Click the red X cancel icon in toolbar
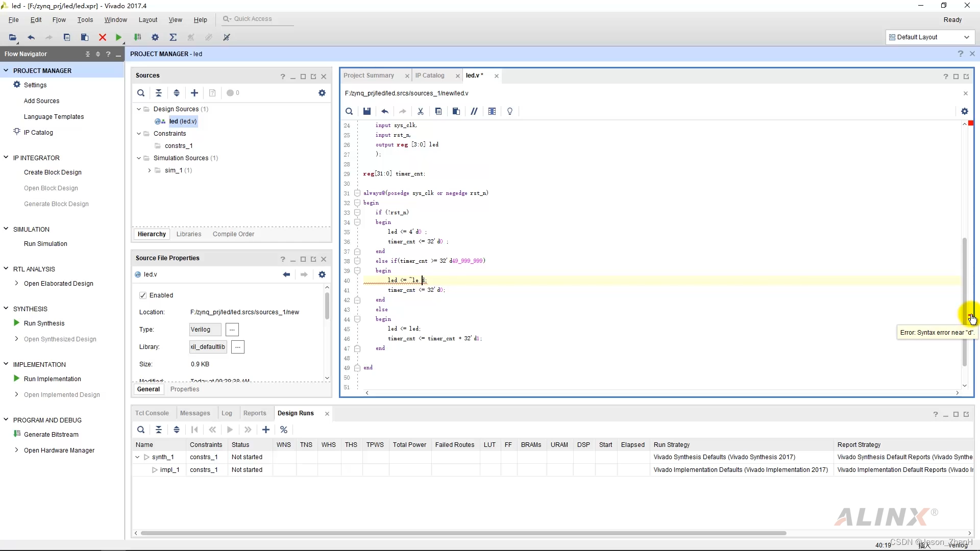Screen dimensions: 980x551 (102, 37)
